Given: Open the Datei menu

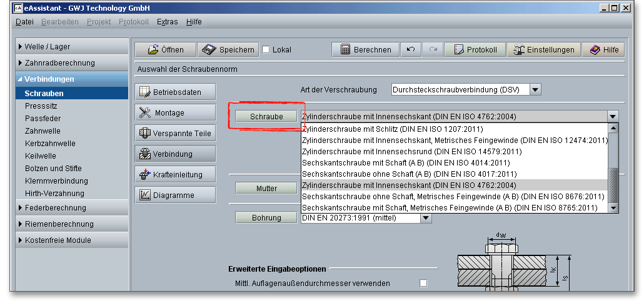Looking at the screenshot, I should point(24,22).
